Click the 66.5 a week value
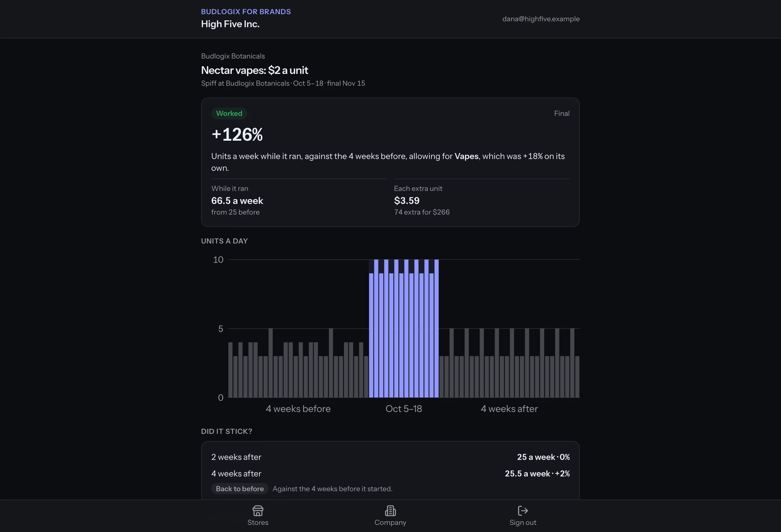This screenshot has width=781, height=532. pos(237,201)
